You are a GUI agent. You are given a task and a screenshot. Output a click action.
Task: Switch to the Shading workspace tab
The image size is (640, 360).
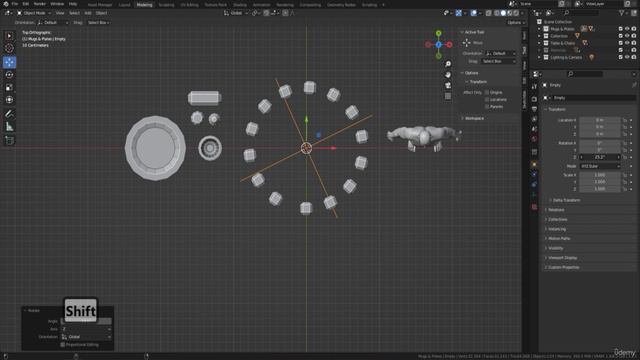(240, 5)
